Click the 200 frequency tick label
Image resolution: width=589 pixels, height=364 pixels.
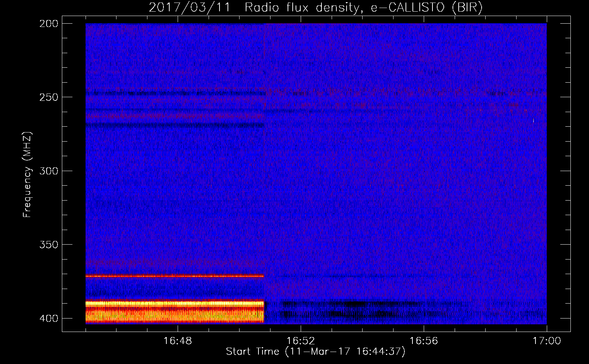pos(49,24)
